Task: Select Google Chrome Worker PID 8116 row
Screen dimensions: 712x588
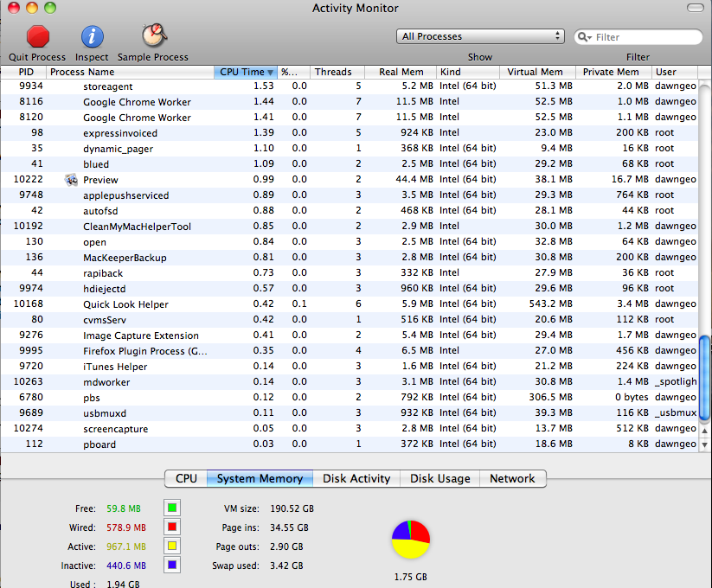Action: tap(350, 102)
